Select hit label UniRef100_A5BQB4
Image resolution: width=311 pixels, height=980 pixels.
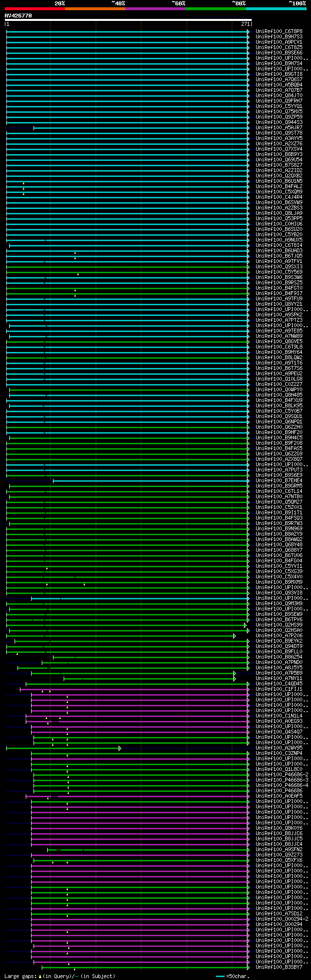(279, 85)
